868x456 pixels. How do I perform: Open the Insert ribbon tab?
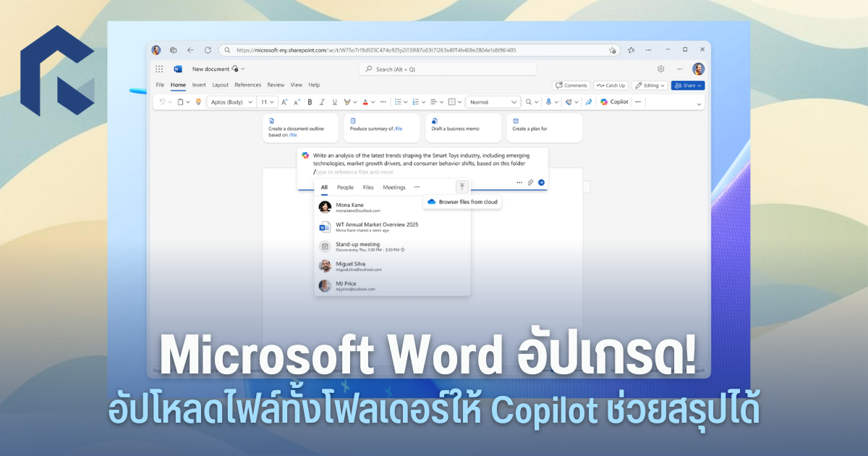(x=199, y=85)
